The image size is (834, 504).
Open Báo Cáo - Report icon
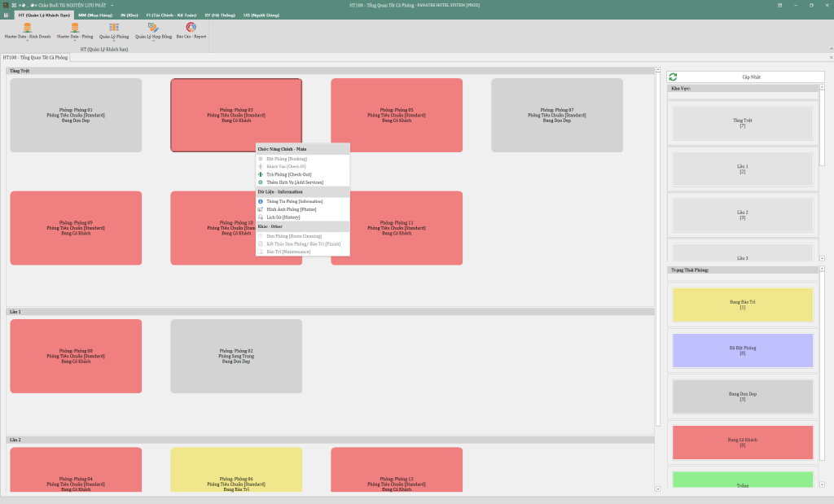point(191,29)
